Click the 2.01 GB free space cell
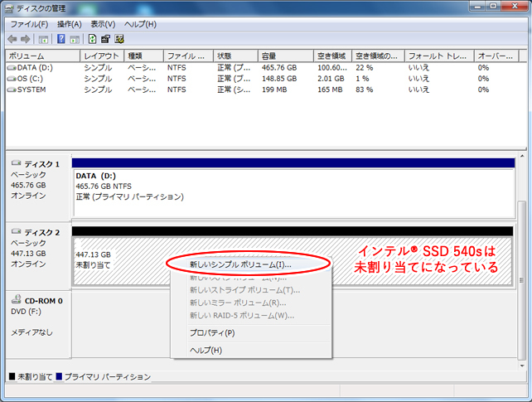Viewport: 532px width, 402px height. (331, 79)
